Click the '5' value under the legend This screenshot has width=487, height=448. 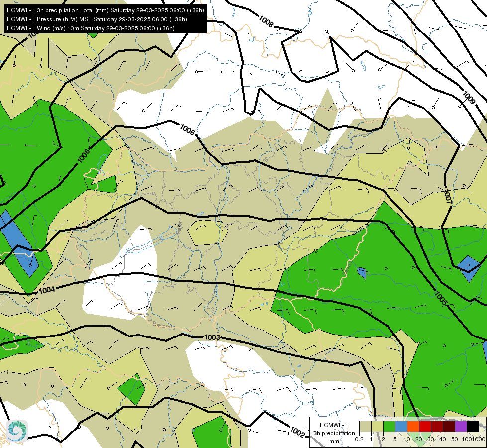click(395, 440)
